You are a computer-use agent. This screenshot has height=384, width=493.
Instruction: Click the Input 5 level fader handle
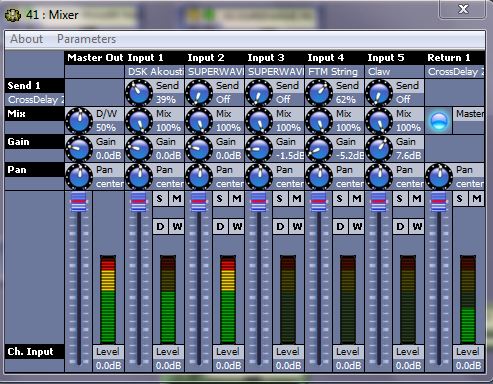point(379,202)
